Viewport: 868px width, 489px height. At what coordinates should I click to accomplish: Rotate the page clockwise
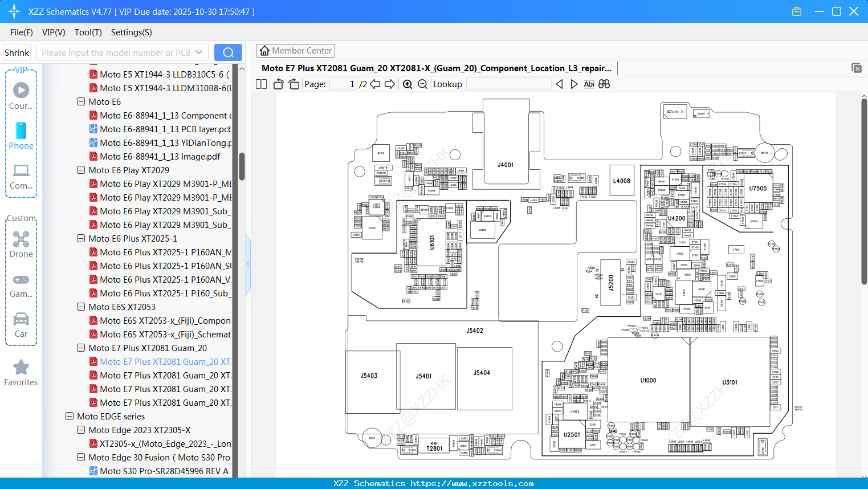click(294, 84)
